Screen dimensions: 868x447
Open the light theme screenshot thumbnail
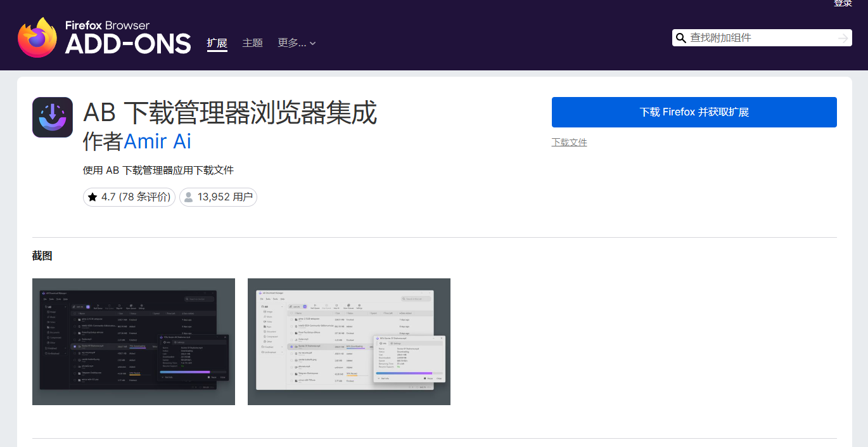pos(349,342)
